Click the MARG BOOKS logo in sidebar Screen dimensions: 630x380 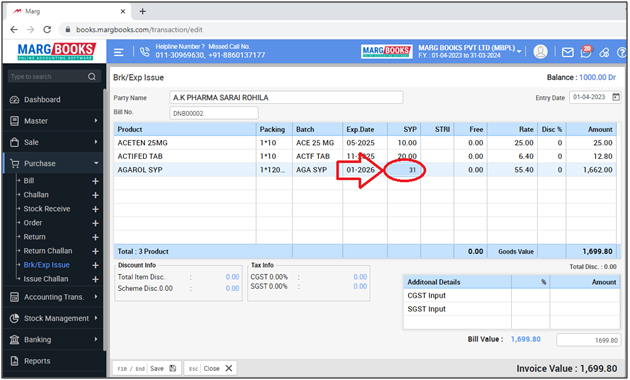tap(56, 51)
